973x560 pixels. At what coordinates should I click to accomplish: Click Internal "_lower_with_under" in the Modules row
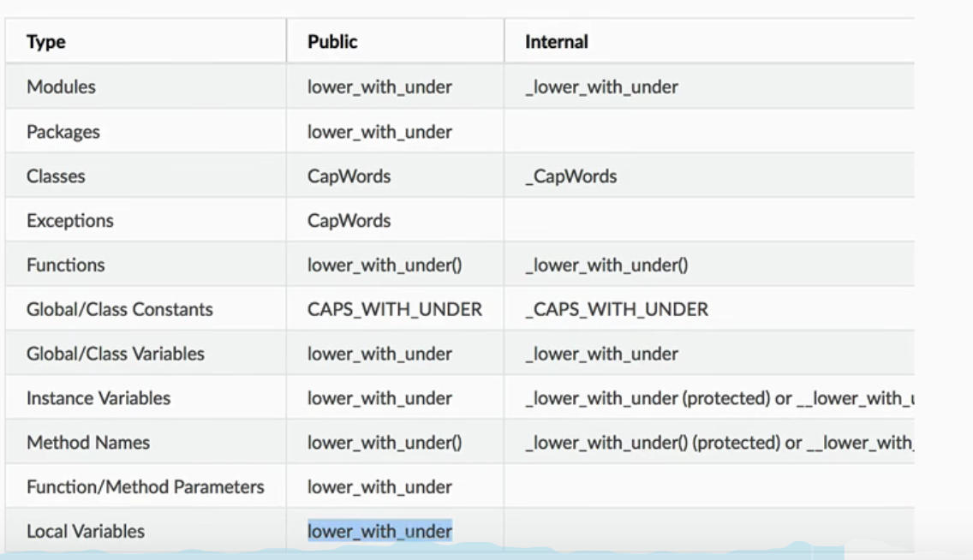pos(602,86)
